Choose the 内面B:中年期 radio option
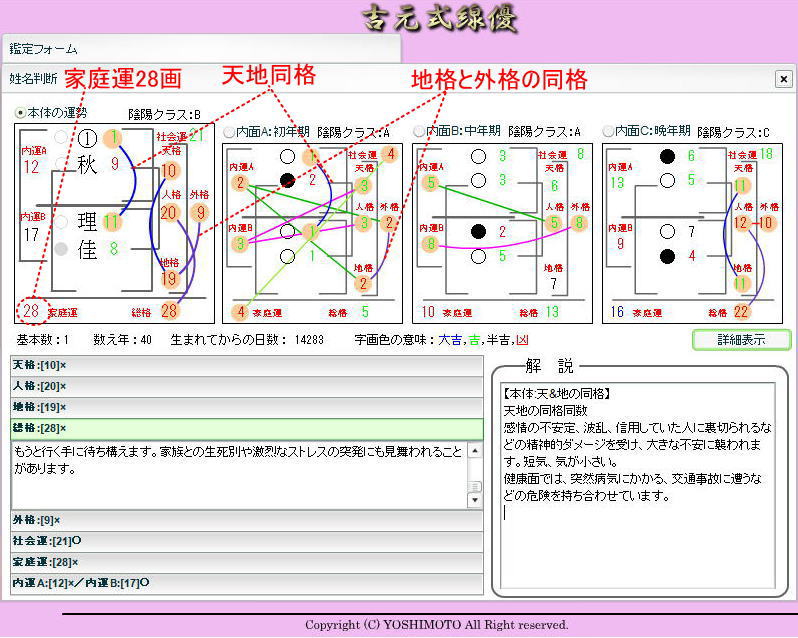This screenshot has height=638, width=798. pyautogui.click(x=419, y=131)
